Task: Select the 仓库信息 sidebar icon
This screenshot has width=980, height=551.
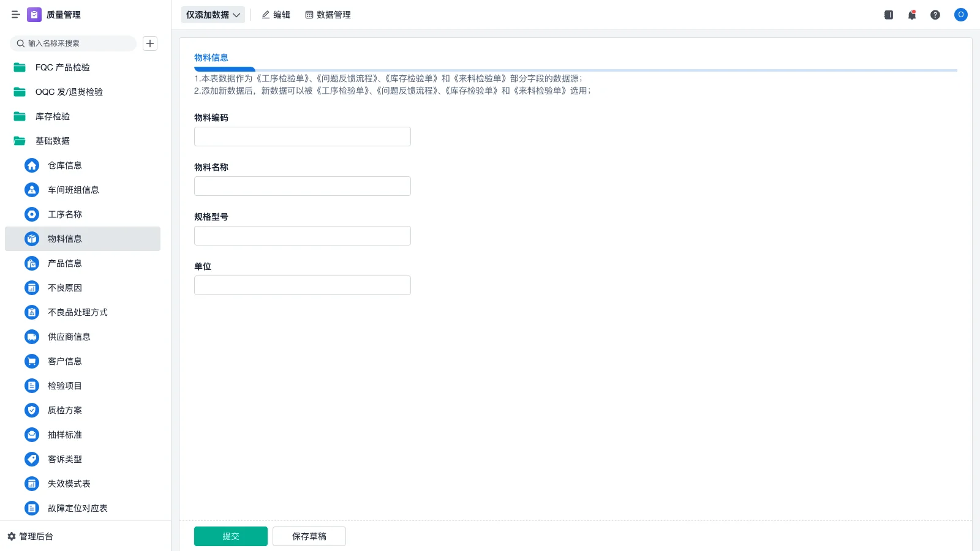Action: click(x=31, y=165)
